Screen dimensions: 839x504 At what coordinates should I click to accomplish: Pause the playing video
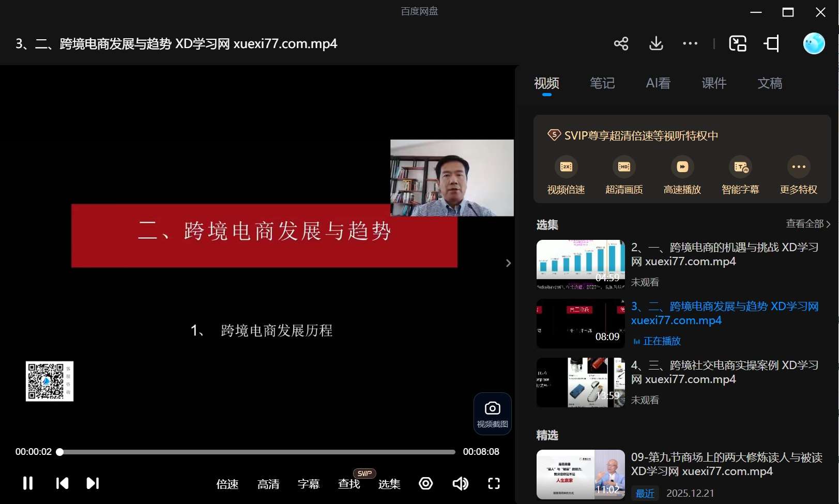coord(28,483)
